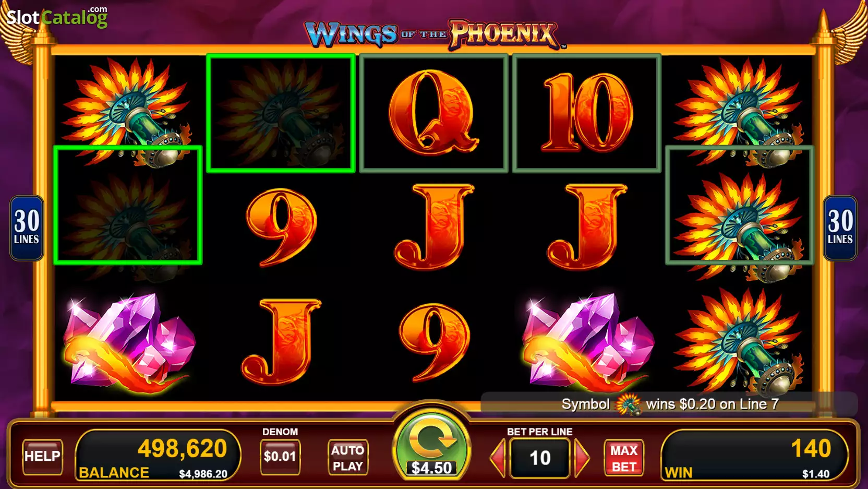This screenshot has width=868, height=489.
Task: Toggle AUTO PLAY mode
Action: click(348, 458)
